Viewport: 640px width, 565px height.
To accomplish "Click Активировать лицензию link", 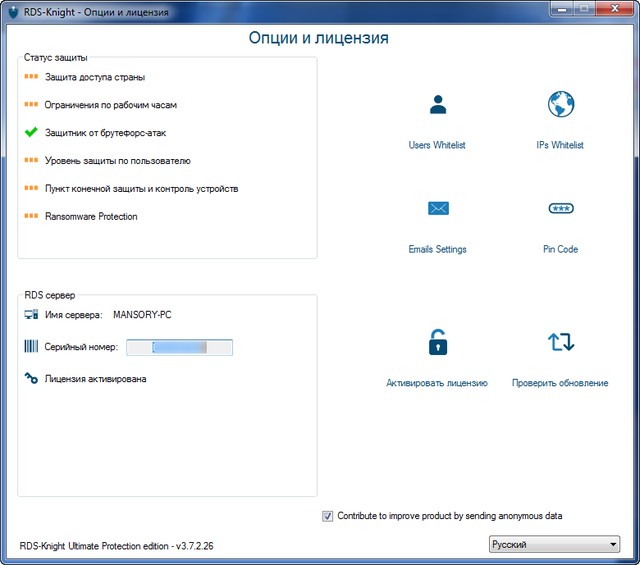I will point(437,383).
